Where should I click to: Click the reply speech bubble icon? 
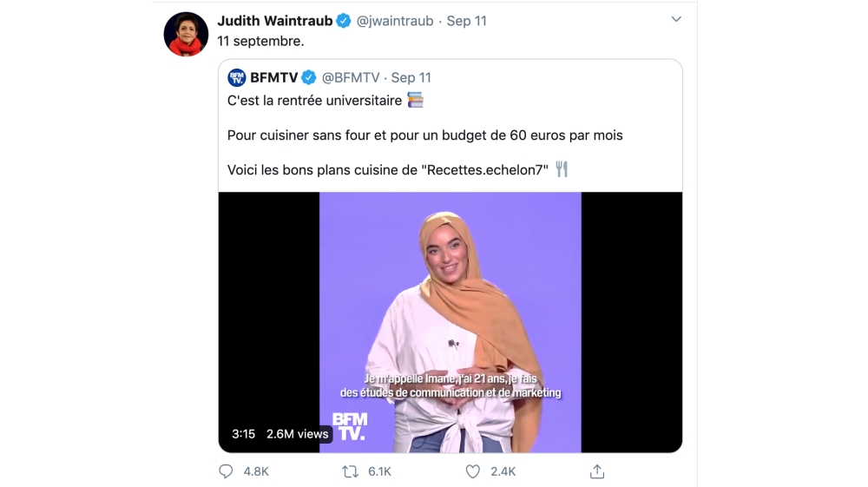click(226, 471)
